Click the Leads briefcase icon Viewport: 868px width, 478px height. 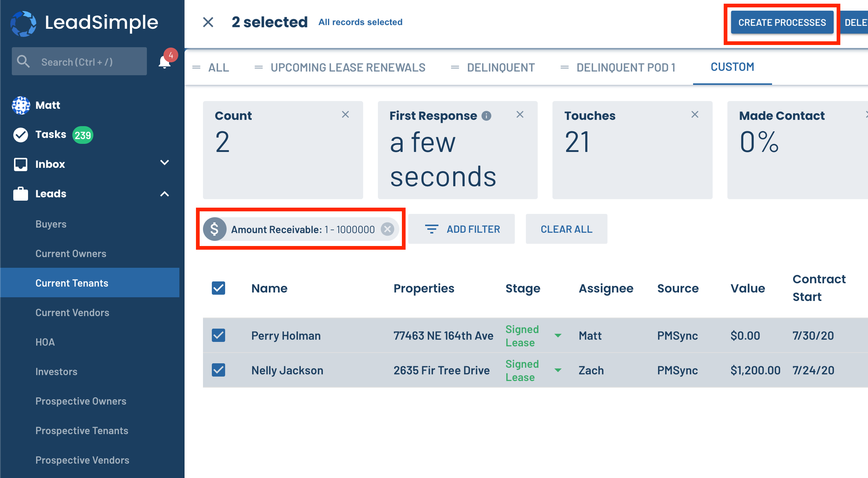click(21, 194)
